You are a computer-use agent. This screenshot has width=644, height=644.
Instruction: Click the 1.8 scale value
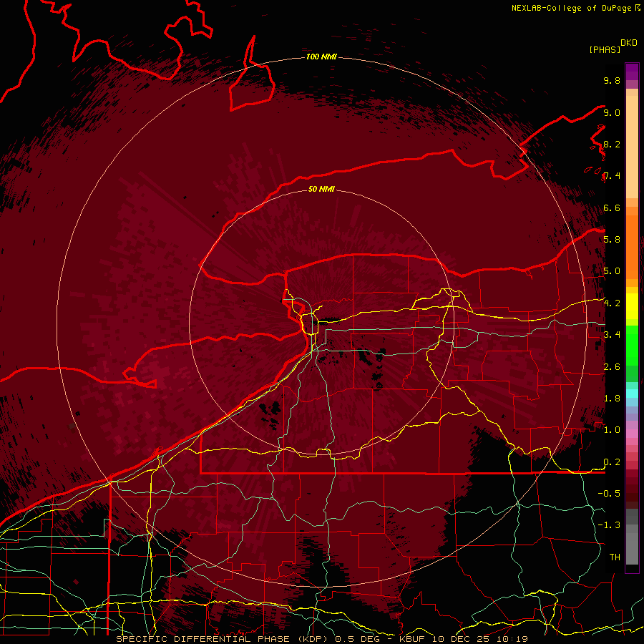(612, 398)
